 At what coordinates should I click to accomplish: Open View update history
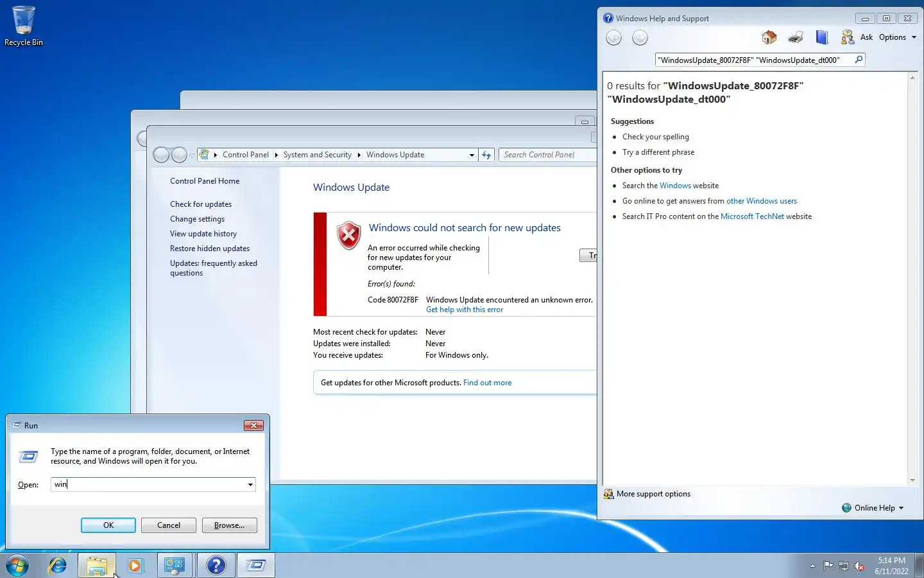click(x=203, y=234)
